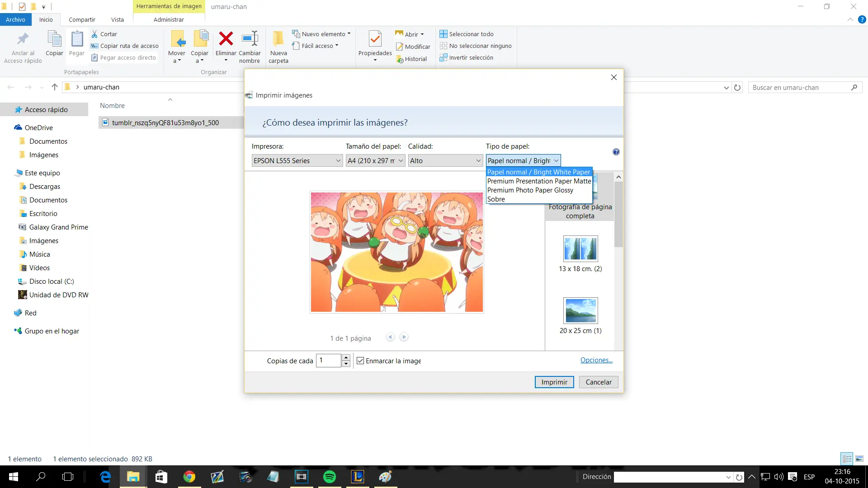Screen dimensions: 868x488
Task: Expand the Abrir dropdown arrow
Action: point(422,34)
